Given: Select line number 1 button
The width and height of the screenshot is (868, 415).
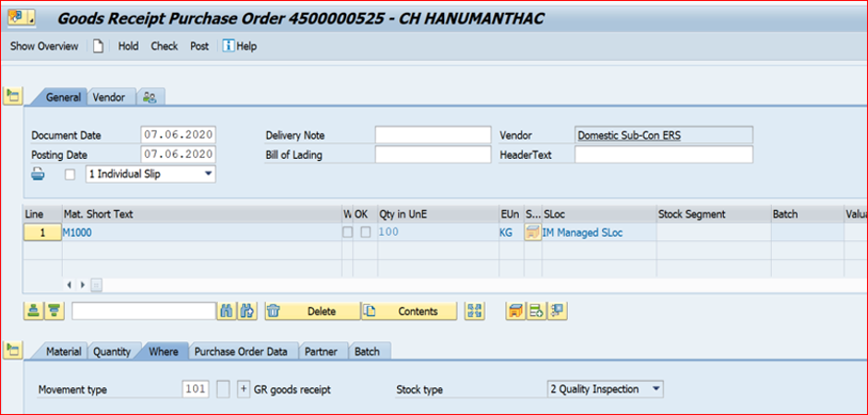Looking at the screenshot, I should click(x=42, y=233).
